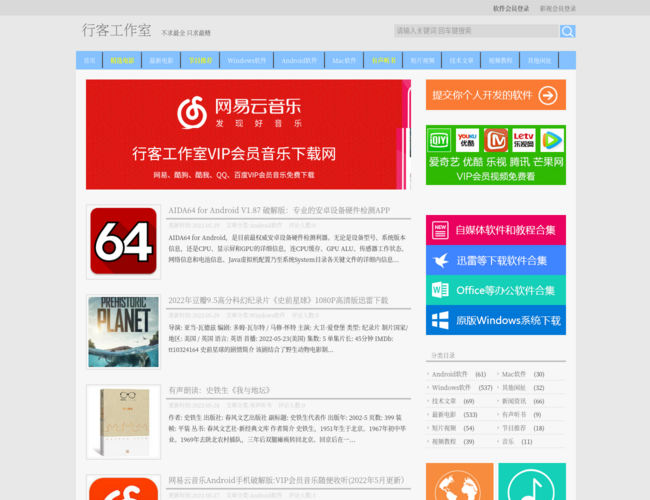Open the 有声听书 nav tab

(x=383, y=61)
